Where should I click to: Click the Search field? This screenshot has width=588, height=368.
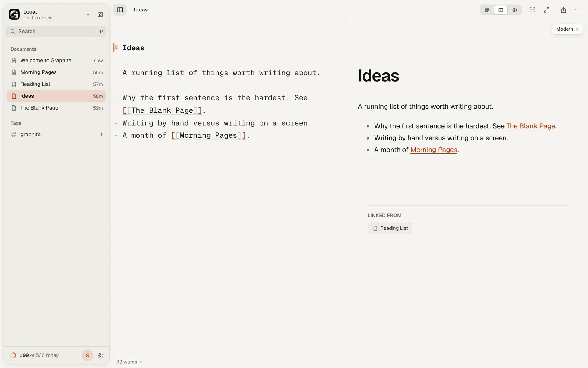point(56,32)
